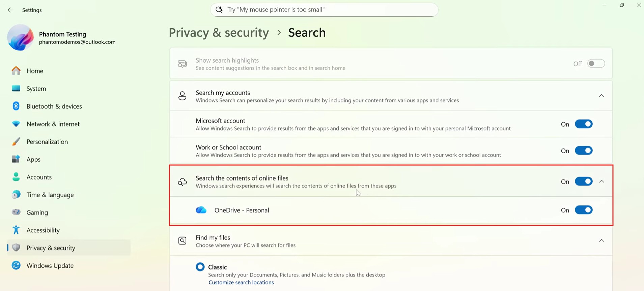The height and width of the screenshot is (291, 644).
Task: Click the OneDrive cloud icon
Action: click(201, 209)
